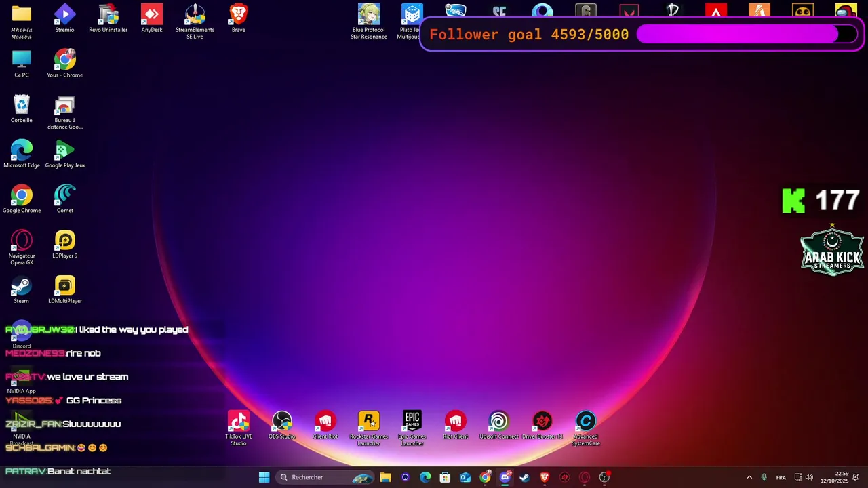
Task: Open Steam from the taskbar
Action: tap(524, 477)
